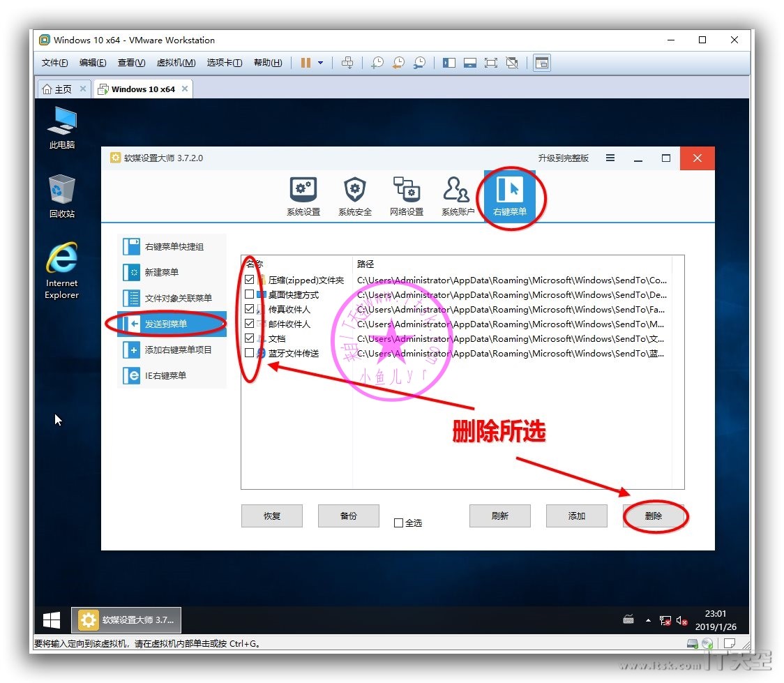
Task: Uncheck 压缩(zipped)文件夹 checkbox
Action: tap(250, 280)
